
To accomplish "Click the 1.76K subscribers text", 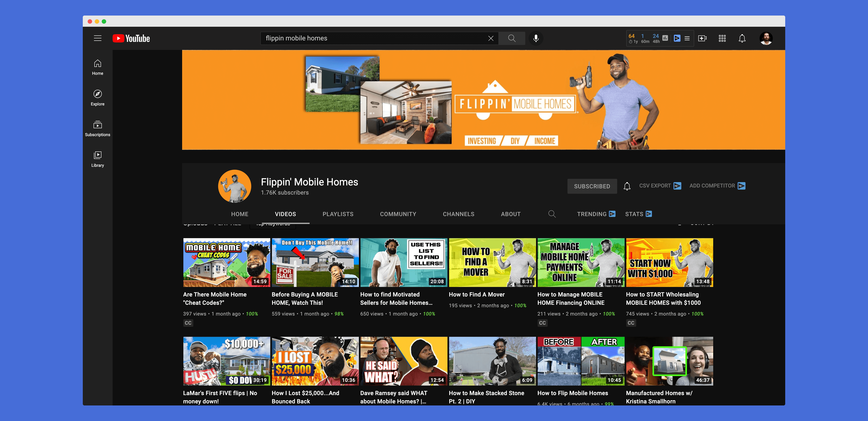I will pos(285,193).
